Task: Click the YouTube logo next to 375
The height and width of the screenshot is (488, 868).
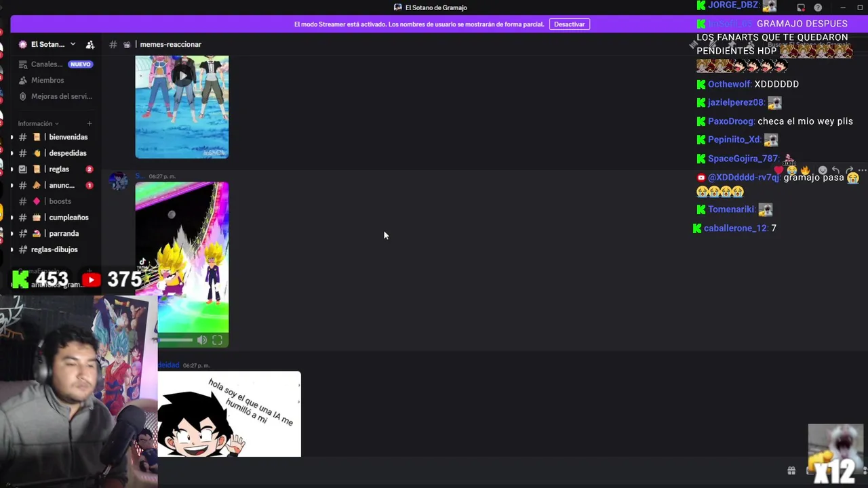Action: click(x=91, y=279)
